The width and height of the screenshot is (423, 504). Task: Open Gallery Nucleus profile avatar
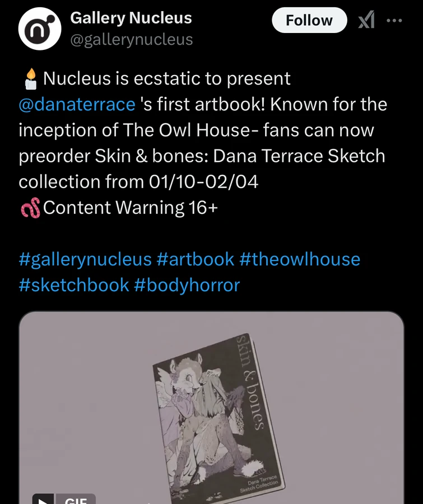(40, 29)
